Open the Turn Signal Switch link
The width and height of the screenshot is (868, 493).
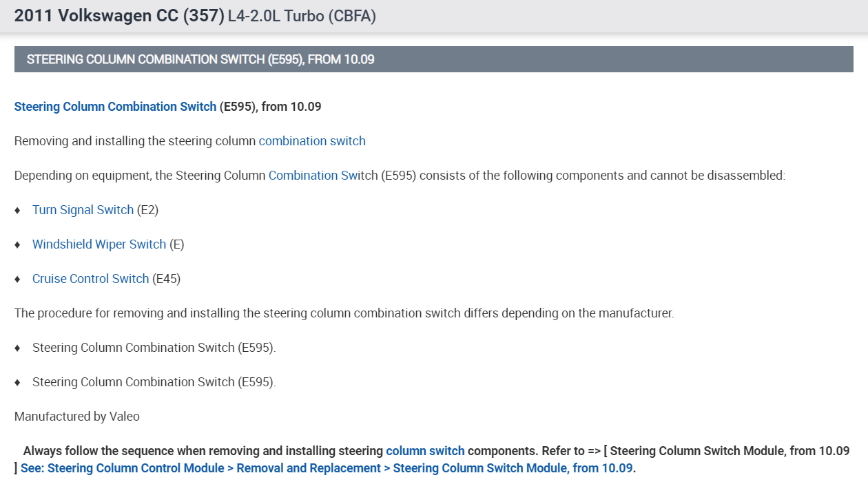[83, 210]
